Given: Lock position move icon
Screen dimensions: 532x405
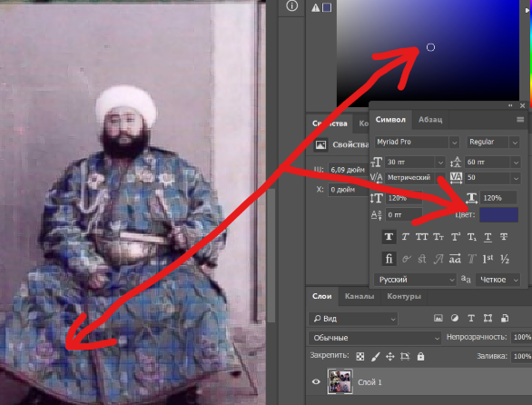Looking at the screenshot, I should click(x=390, y=357).
